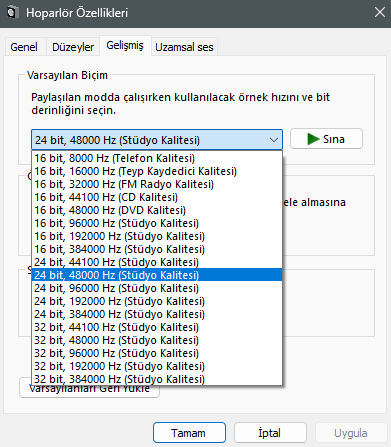391x447 pixels.
Task: Choose 16 bit, 192000 Hz Stüdyo Kalitesi
Action: tap(157, 236)
